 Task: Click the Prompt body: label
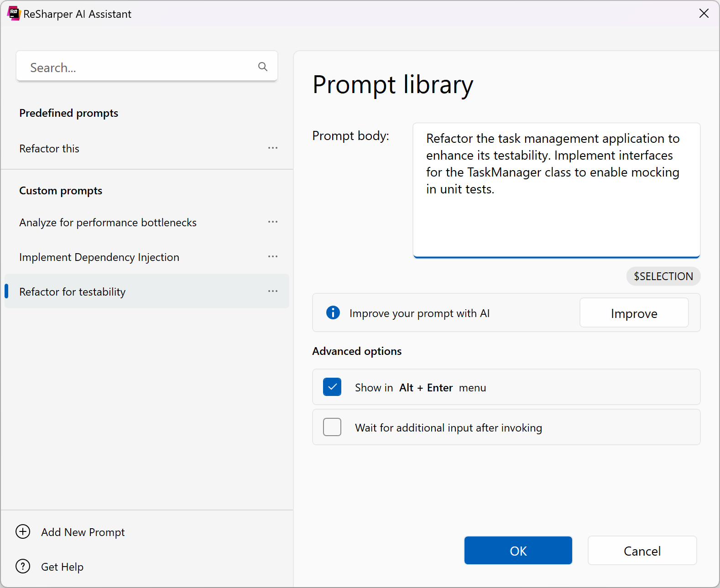click(351, 136)
